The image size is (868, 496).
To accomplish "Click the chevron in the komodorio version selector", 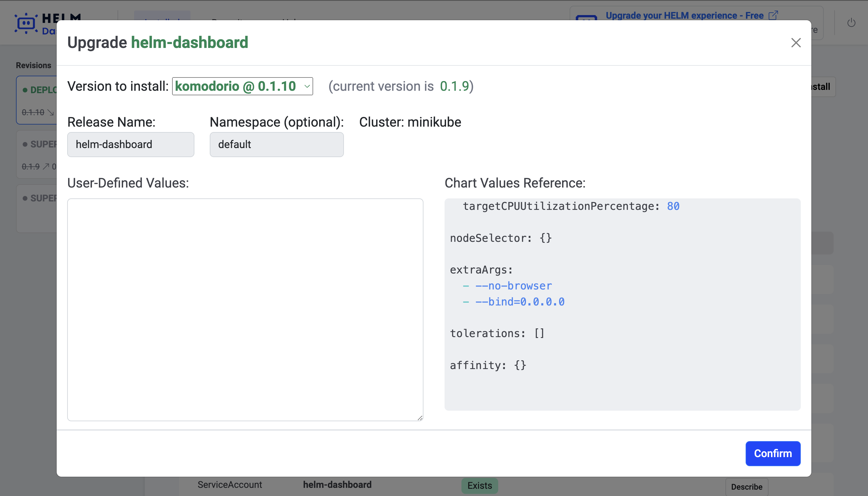I will [307, 87].
